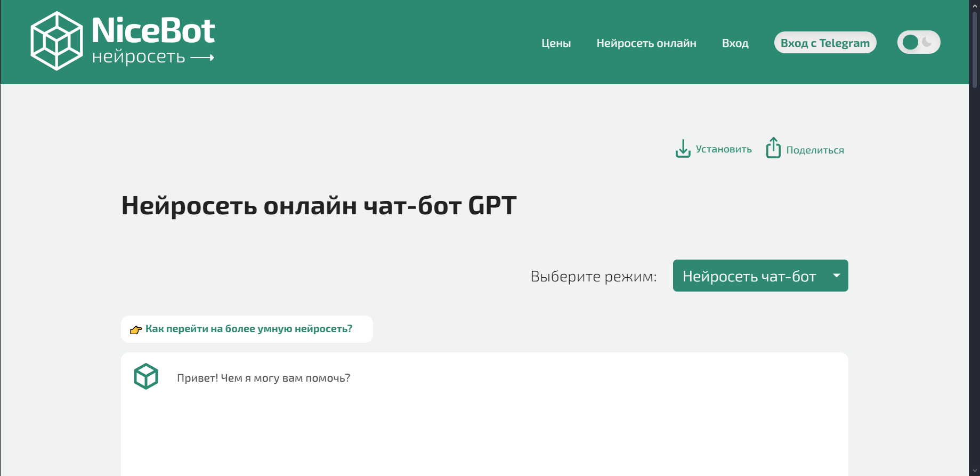Click the page vertical scrollbar thumb

point(975,49)
